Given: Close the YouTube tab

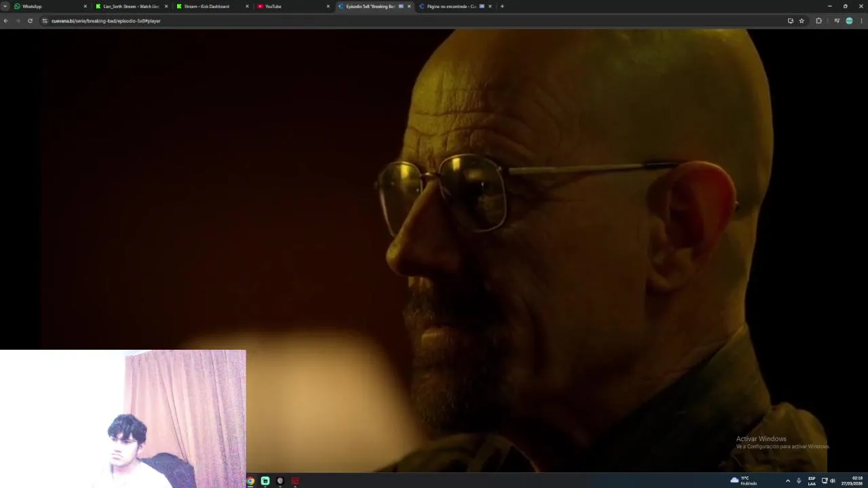Looking at the screenshot, I should pyautogui.click(x=328, y=6).
